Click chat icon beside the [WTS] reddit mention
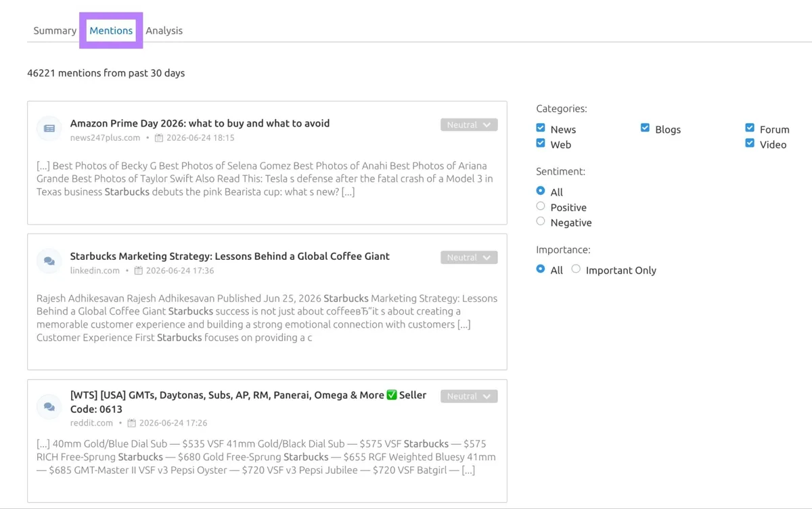 (49, 407)
